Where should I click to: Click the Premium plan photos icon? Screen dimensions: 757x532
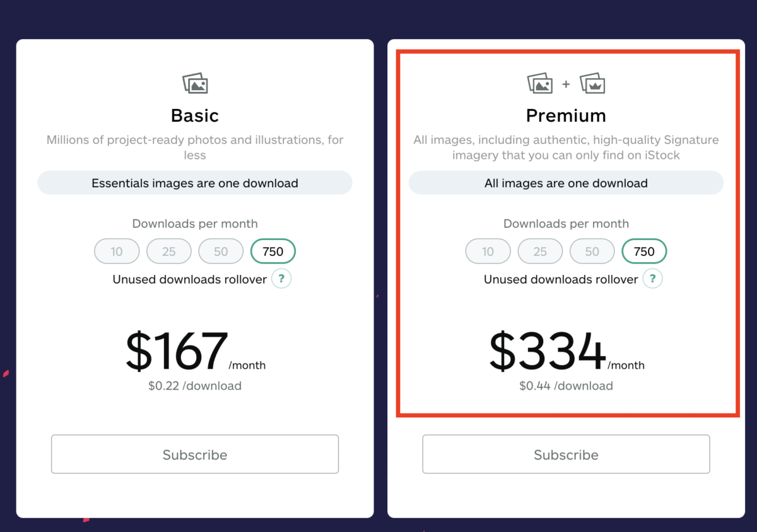[540, 83]
